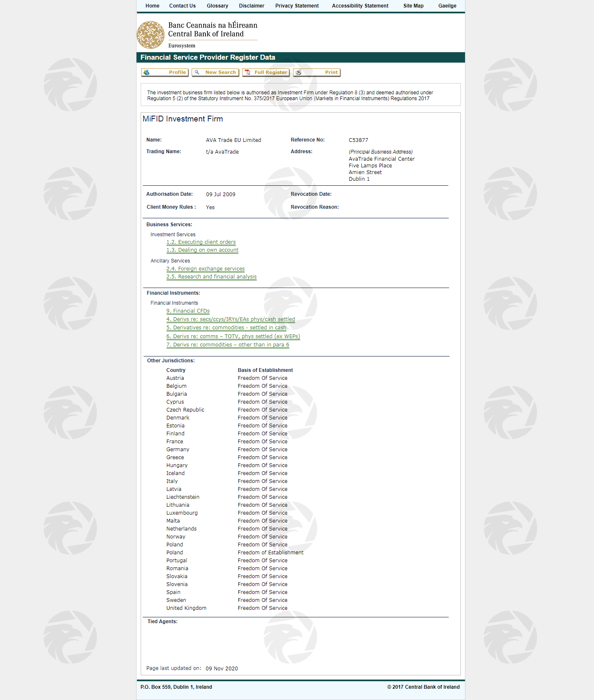Click 'Freedom of Establishment' for Poland
This screenshot has height=700, width=594.
270,553
